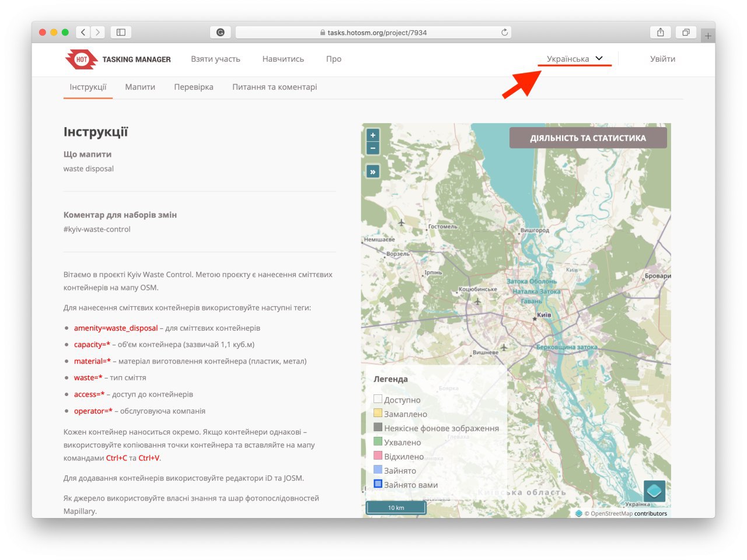Switch to the Мапити tab
Image resolution: width=747 pixels, height=560 pixels.
click(140, 87)
